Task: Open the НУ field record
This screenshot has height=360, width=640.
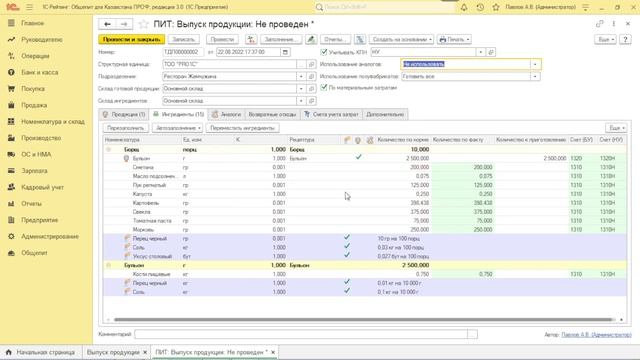Action: [491, 52]
